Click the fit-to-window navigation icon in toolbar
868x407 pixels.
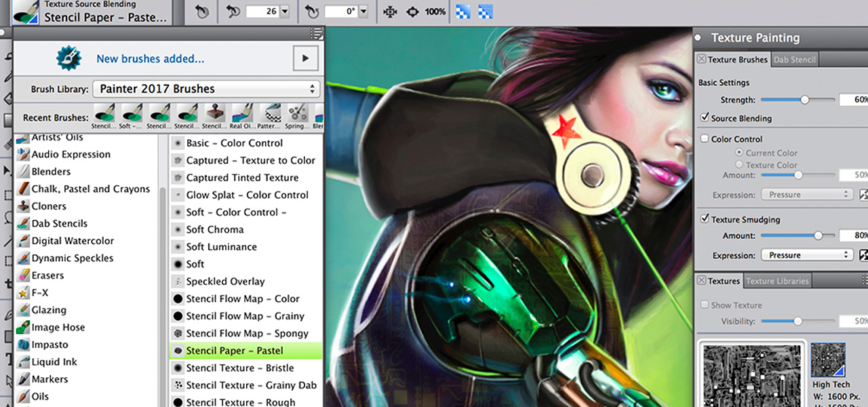(x=389, y=11)
